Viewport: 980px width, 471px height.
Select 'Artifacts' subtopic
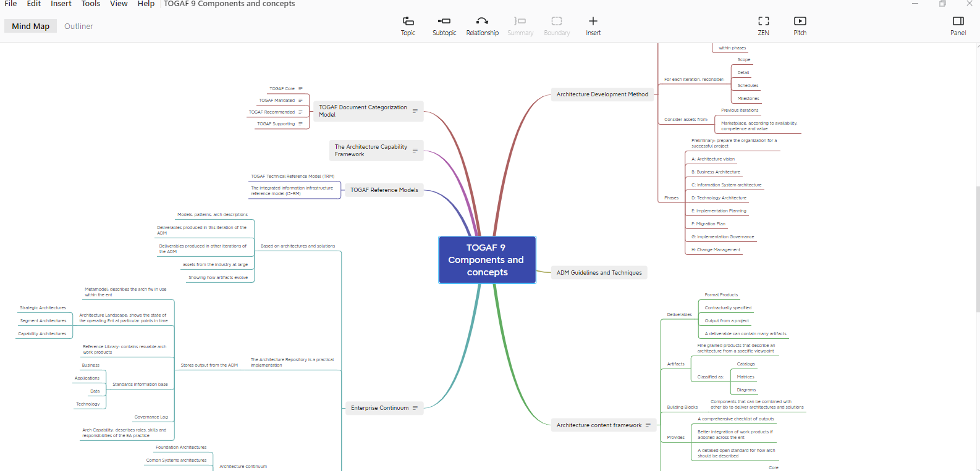(675, 364)
